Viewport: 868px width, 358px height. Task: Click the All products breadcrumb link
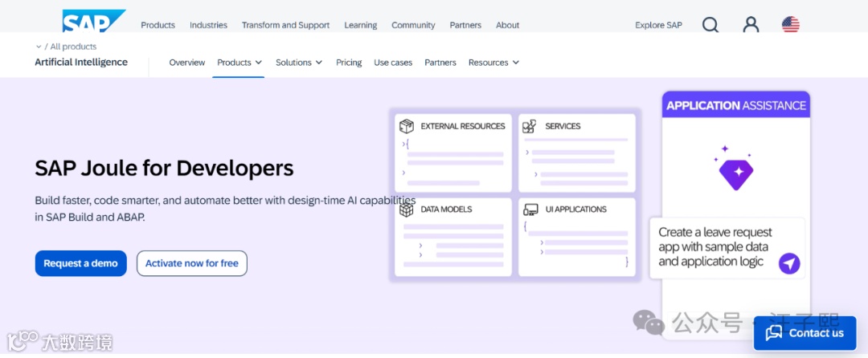point(73,47)
